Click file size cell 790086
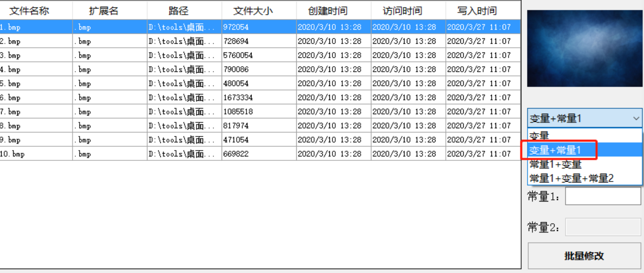 (259, 69)
